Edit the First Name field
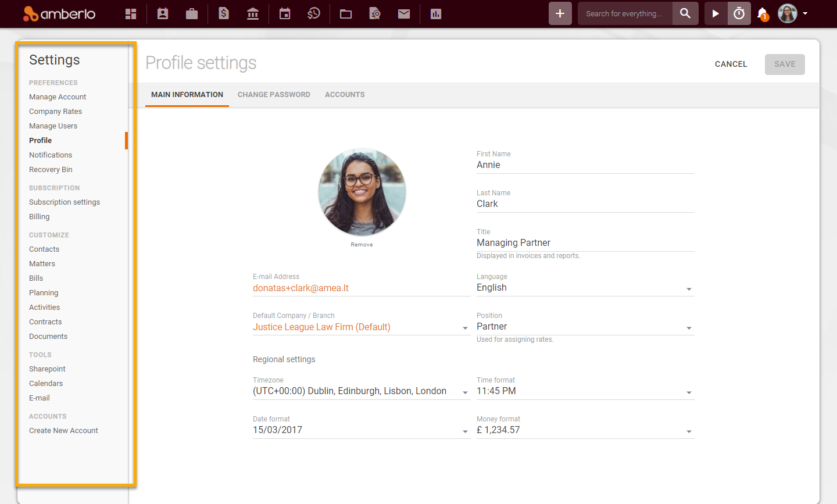Viewport: 837px width, 504px height. (x=585, y=165)
